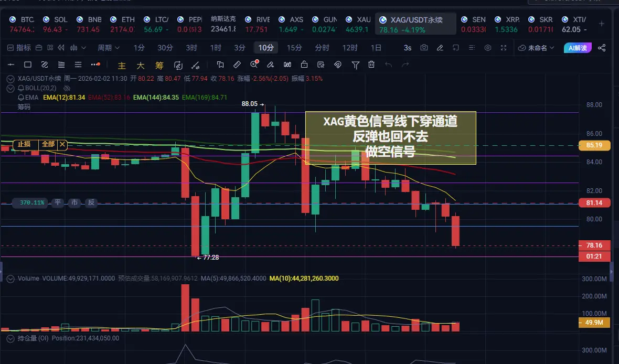Collapse the Volume indicator panel
Viewport: 619px width, 364px height.
pyautogui.click(x=10, y=279)
